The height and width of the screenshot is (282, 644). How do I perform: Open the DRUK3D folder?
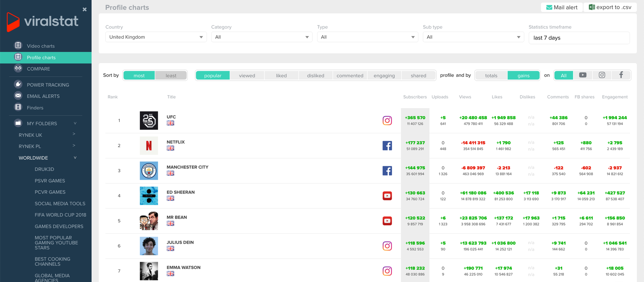tap(44, 169)
